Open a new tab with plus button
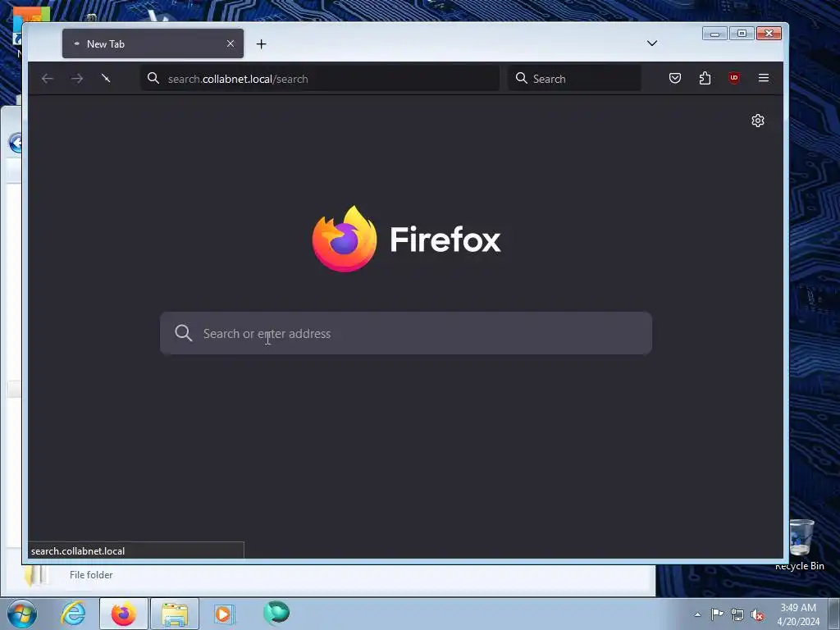The width and height of the screenshot is (840, 630). coord(262,44)
